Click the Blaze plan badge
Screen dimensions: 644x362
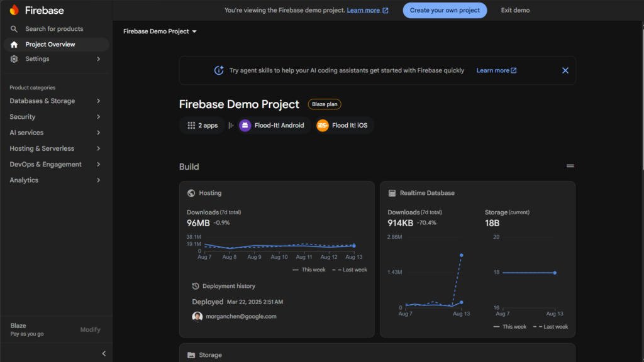point(325,104)
